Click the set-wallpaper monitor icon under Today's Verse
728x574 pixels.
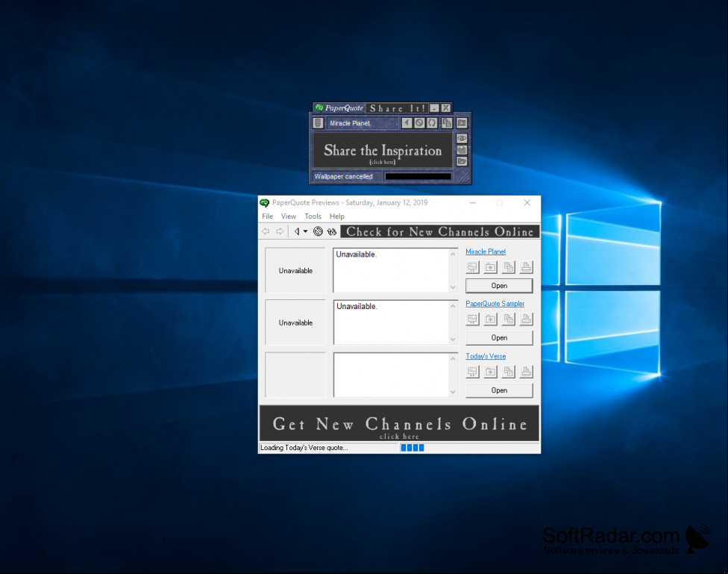pyautogui.click(x=472, y=372)
